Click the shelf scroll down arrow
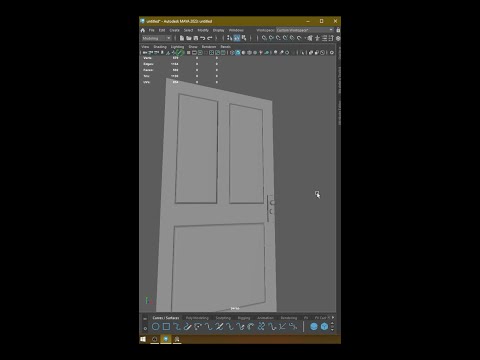 point(332,330)
